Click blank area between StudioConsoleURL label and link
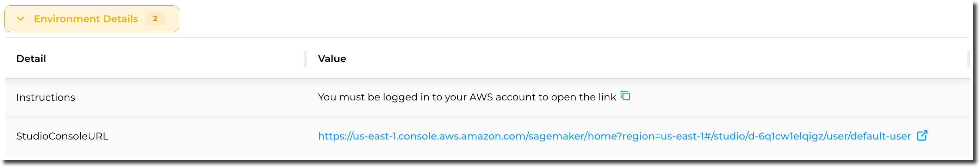 [213, 136]
